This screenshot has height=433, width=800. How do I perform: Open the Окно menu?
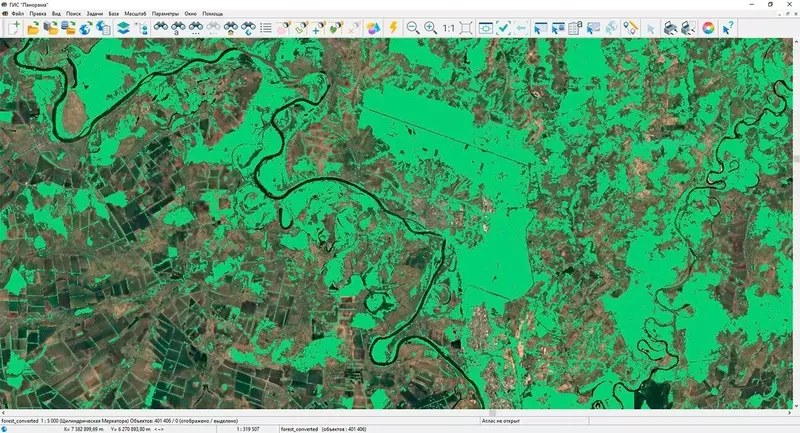pos(190,14)
